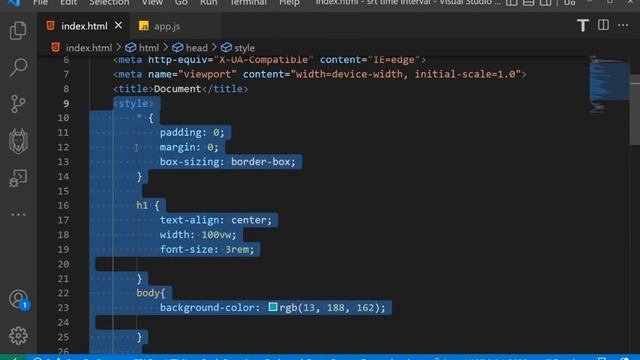Click the 'width: 100vw;' declaration
The height and width of the screenshot is (360, 640).
tap(198, 235)
